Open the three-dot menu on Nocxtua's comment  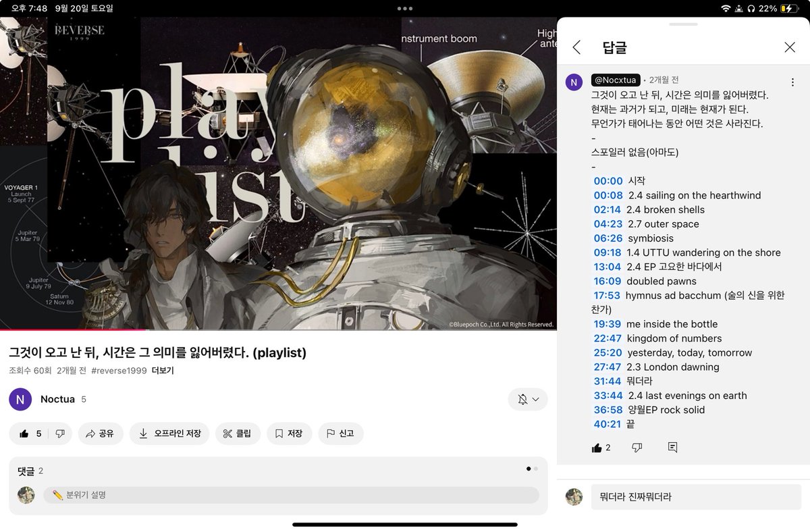pyautogui.click(x=792, y=82)
